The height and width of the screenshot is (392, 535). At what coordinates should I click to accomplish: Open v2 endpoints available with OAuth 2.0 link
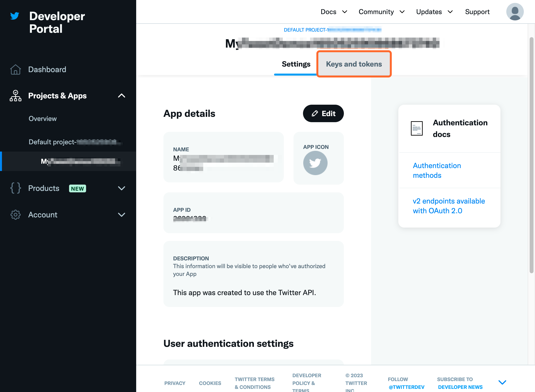pos(449,206)
